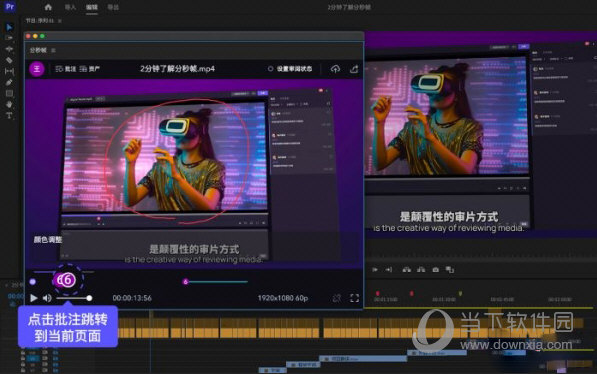The height and width of the screenshot is (374, 597).
Task: Select the Slip tool
Action: click(x=9, y=71)
